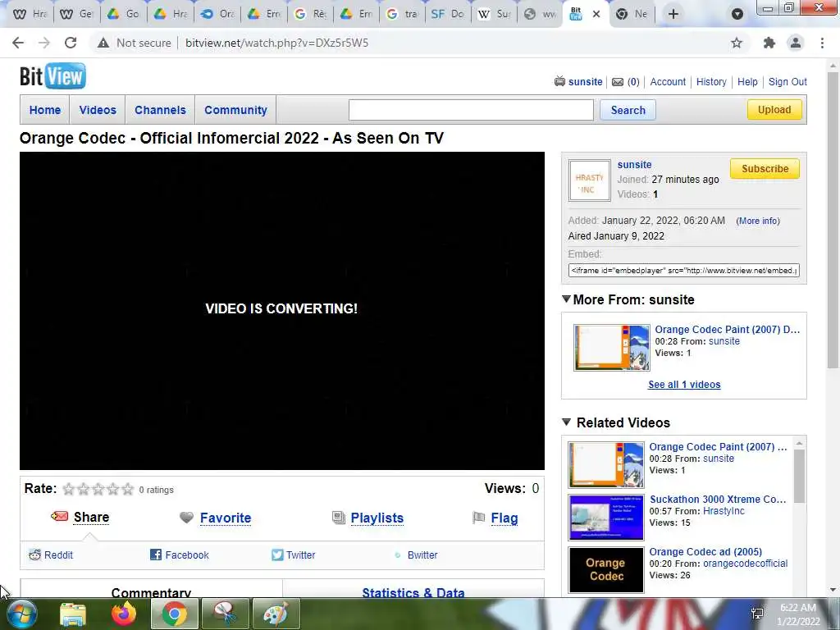Viewport: 840px width, 630px height.
Task: Click the Sign Out link
Action: (x=787, y=82)
